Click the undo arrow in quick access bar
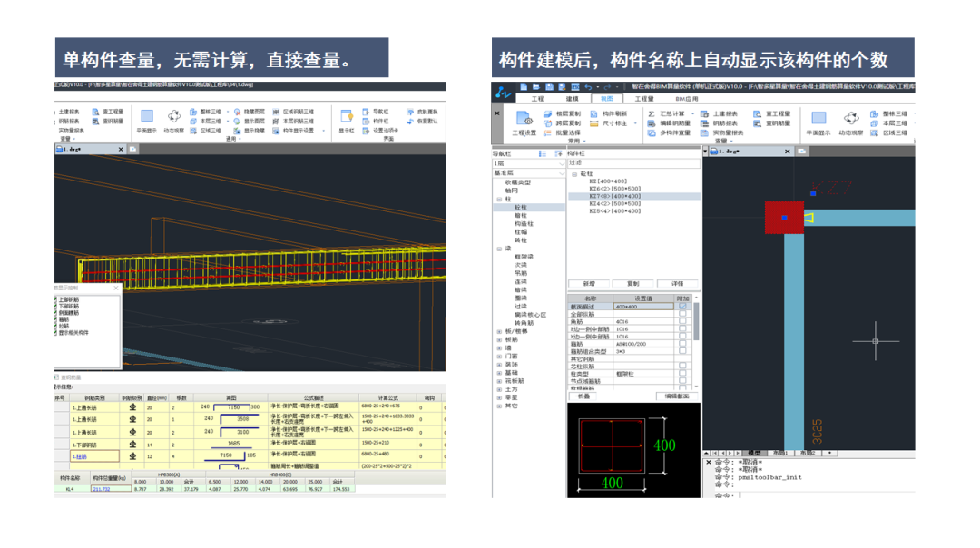Viewport: 980px width, 548px height. [588, 87]
